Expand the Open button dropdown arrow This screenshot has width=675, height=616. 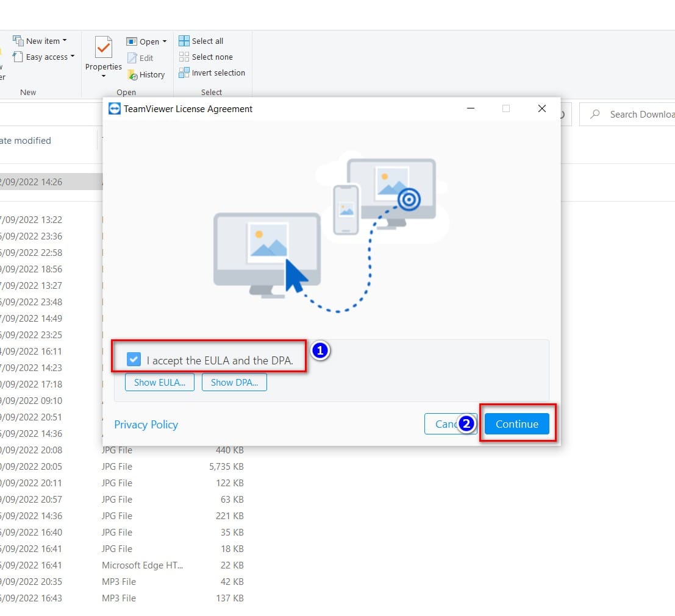[x=165, y=41]
